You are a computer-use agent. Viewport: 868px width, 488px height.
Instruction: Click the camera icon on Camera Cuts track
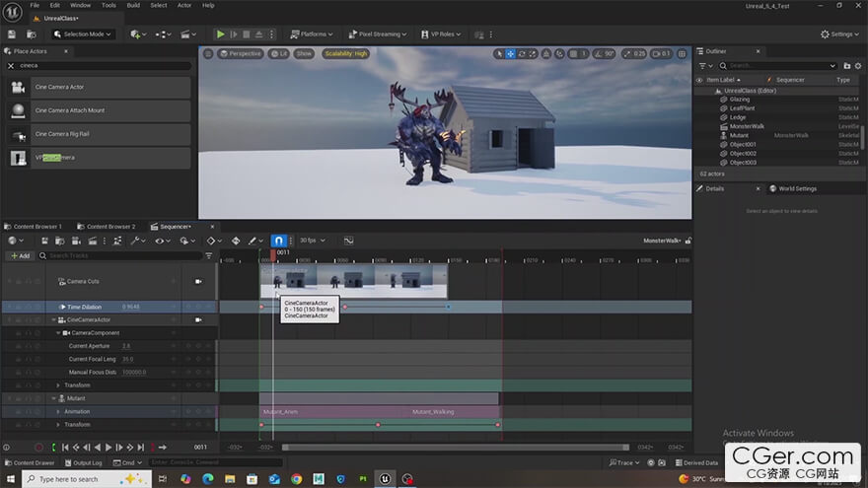(x=198, y=281)
